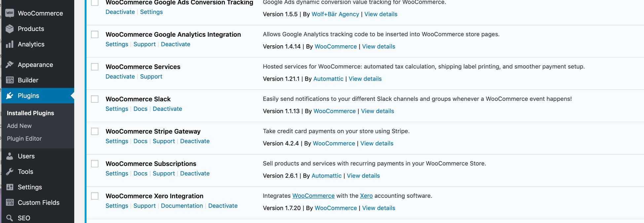Deactivate WooCommerce Slack

[167, 109]
